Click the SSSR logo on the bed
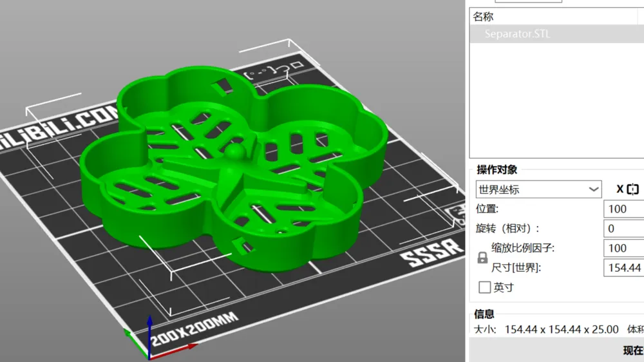644x362 pixels. pyautogui.click(x=431, y=252)
